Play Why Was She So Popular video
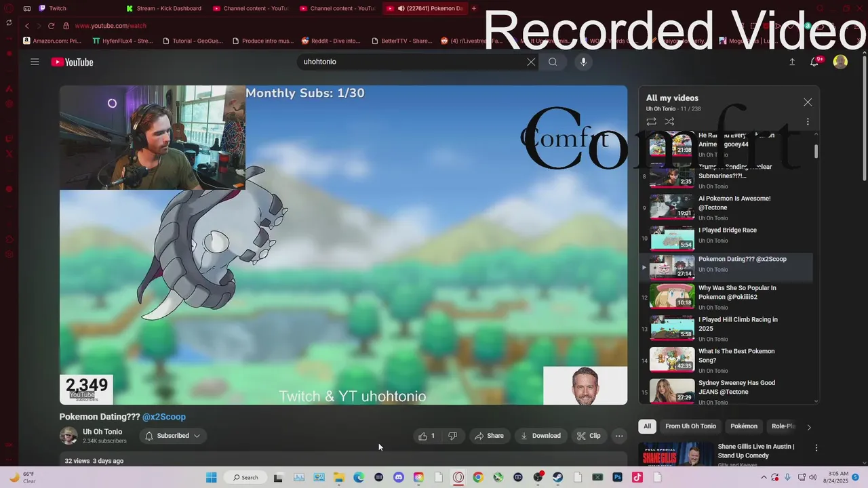The width and height of the screenshot is (868, 488). pos(726,297)
